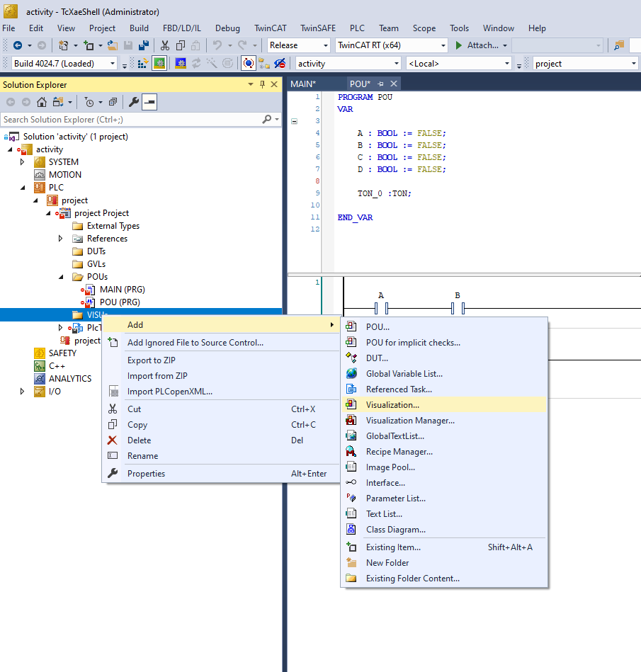Click the red Delete X icon
This screenshot has height=672, width=641.
pyautogui.click(x=112, y=440)
